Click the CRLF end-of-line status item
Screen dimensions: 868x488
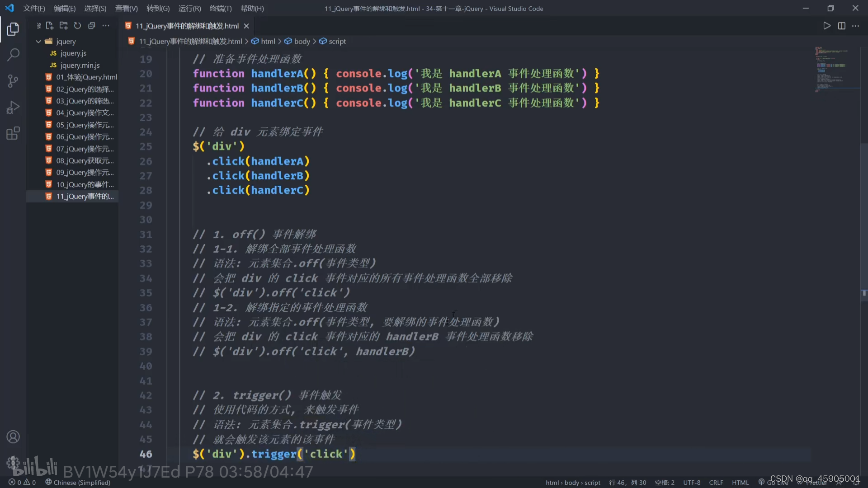[716, 483]
